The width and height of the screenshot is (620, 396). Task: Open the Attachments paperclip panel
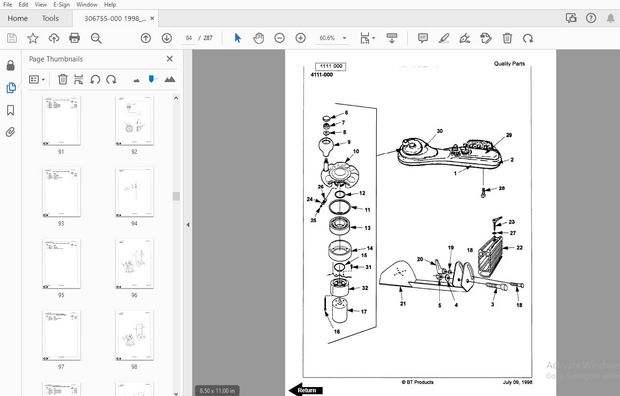pos(10,132)
